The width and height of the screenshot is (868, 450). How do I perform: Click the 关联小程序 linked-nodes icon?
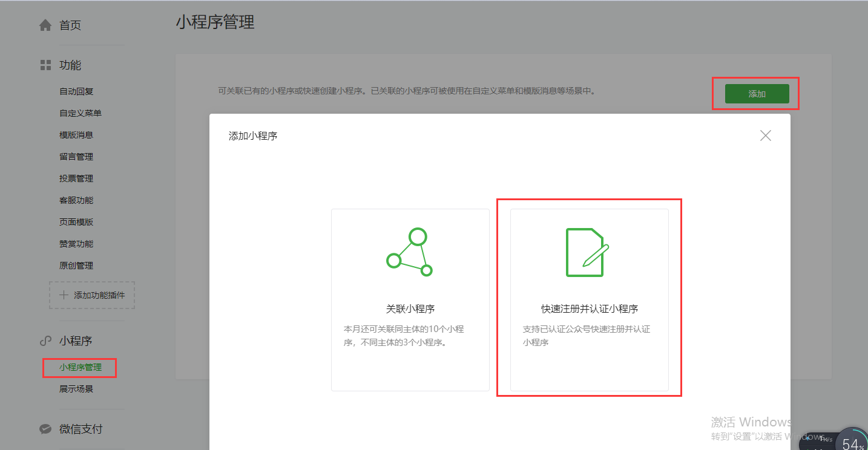click(410, 252)
